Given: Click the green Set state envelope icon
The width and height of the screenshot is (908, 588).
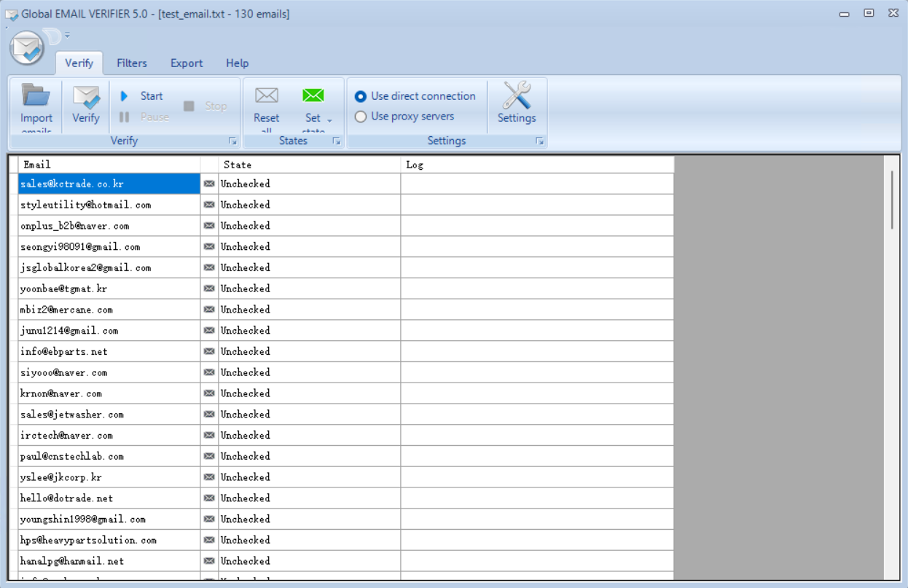Looking at the screenshot, I should (313, 96).
